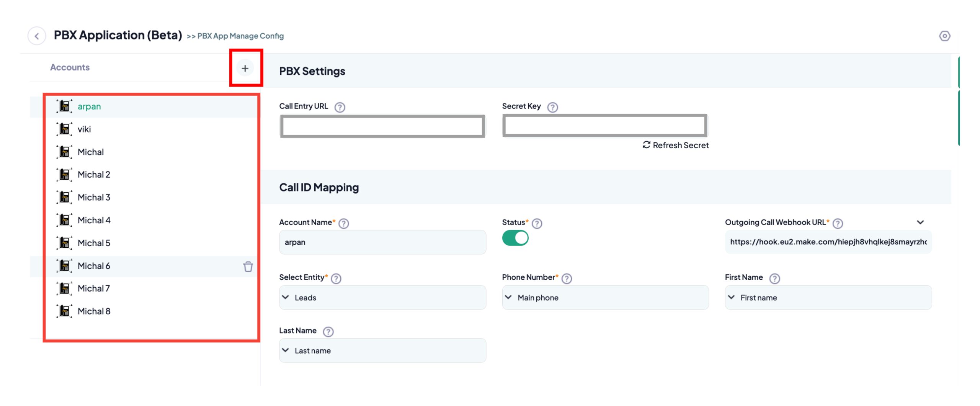Click the Account Name field containing arpan
980x406 pixels.
tap(382, 242)
